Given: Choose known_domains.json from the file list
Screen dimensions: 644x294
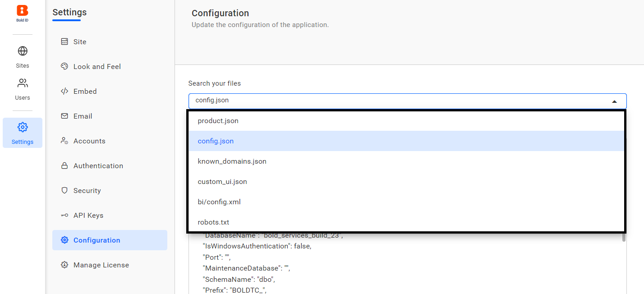Looking at the screenshot, I should tap(232, 161).
